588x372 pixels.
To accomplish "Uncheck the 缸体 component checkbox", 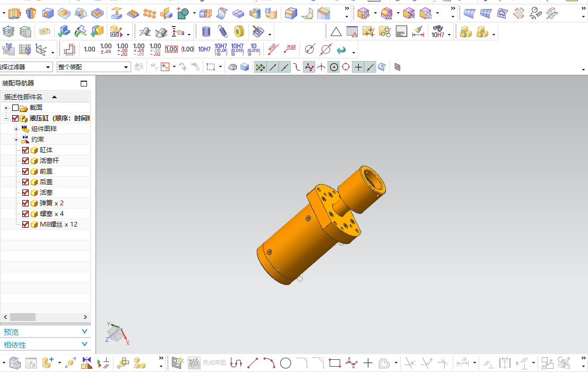I will point(25,150).
